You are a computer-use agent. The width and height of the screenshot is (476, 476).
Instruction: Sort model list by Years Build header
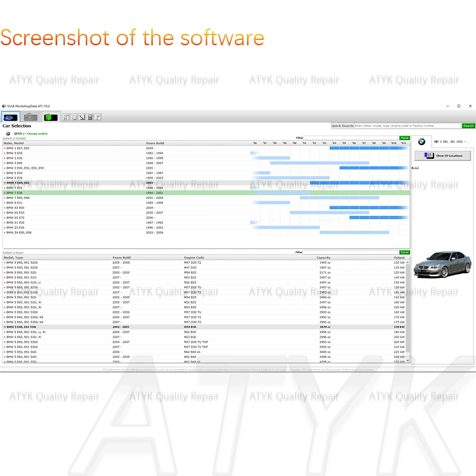pos(155,143)
